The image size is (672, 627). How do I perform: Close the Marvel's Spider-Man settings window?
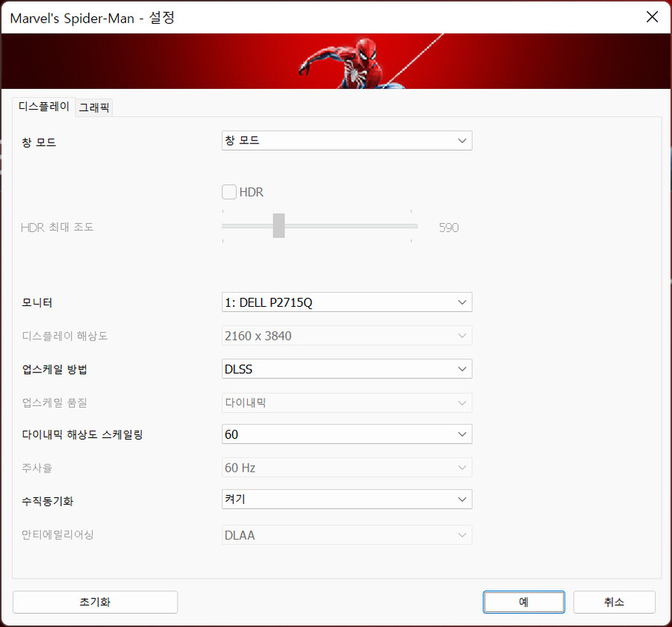tap(652, 17)
